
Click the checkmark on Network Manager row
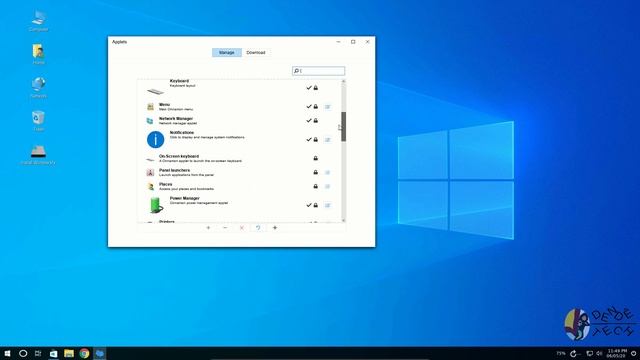pyautogui.click(x=309, y=120)
